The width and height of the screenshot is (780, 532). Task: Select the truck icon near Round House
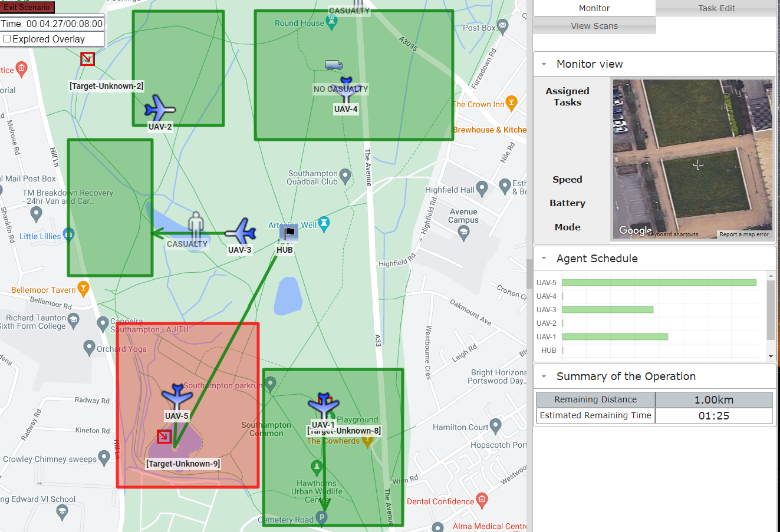click(333, 65)
